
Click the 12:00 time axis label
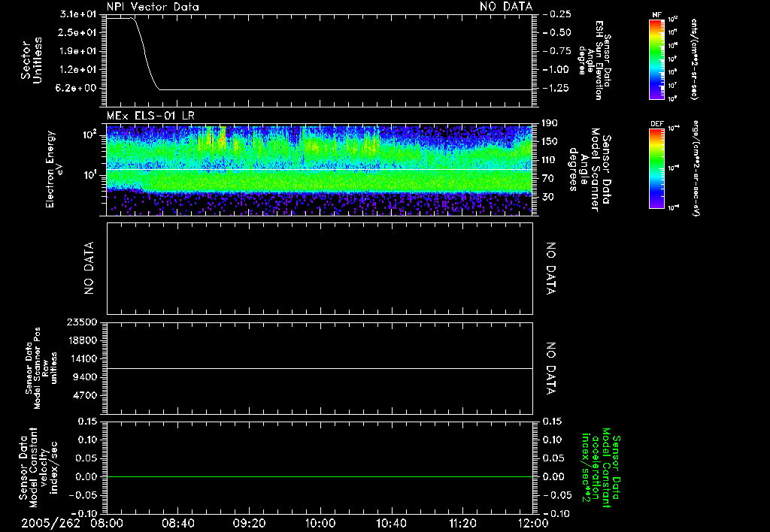[x=532, y=522]
